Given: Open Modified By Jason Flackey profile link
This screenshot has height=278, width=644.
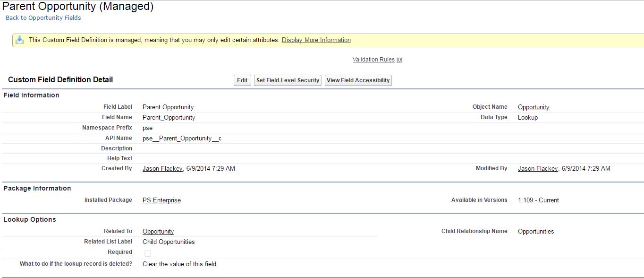Looking at the screenshot, I should click(538, 169).
